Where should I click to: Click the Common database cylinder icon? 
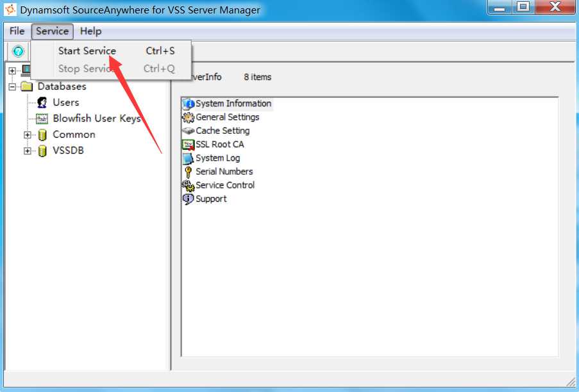tap(42, 135)
